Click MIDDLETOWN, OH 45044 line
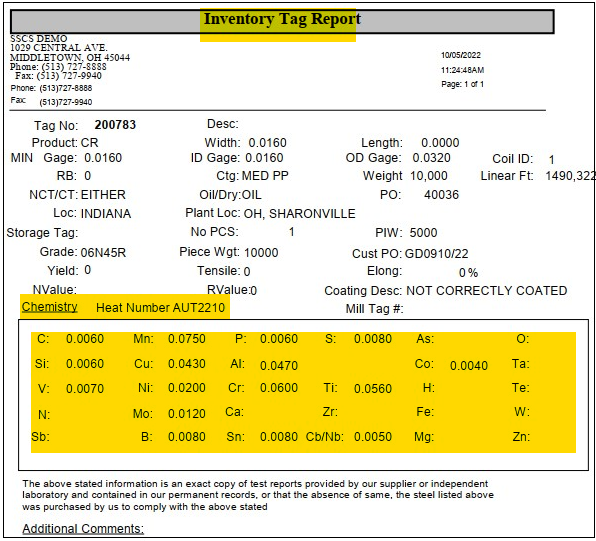 pos(70,57)
